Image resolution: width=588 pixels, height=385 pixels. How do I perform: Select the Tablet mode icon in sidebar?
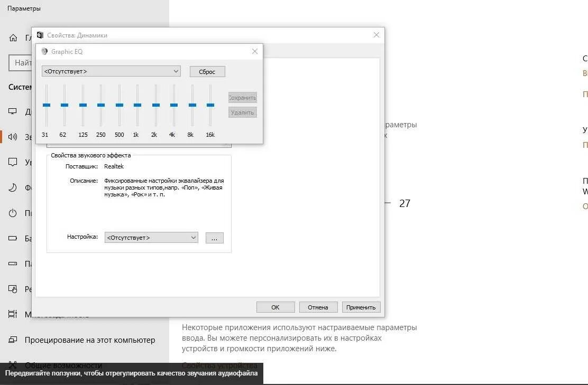coord(13,289)
